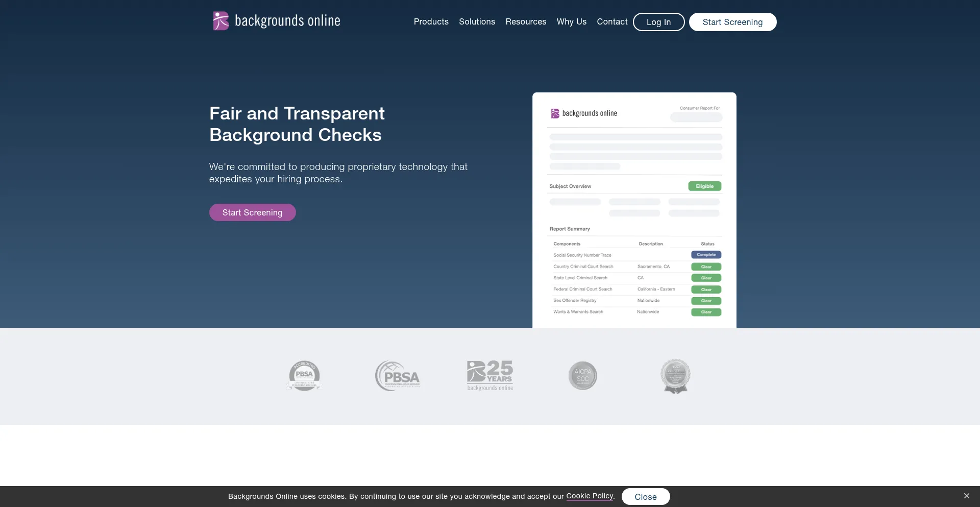Select the 25 Years anniversary badge

tap(489, 375)
